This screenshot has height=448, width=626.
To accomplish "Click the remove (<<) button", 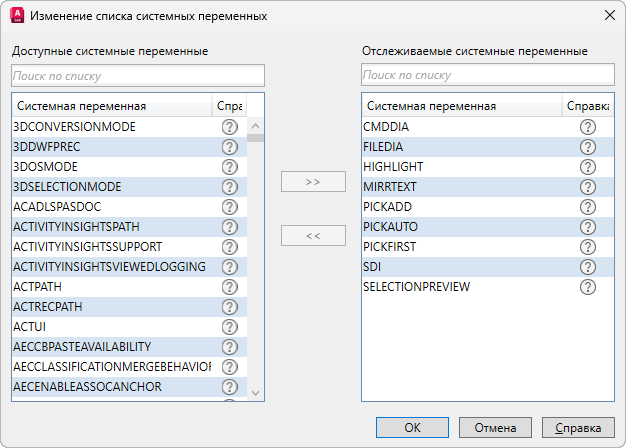I will (x=313, y=236).
